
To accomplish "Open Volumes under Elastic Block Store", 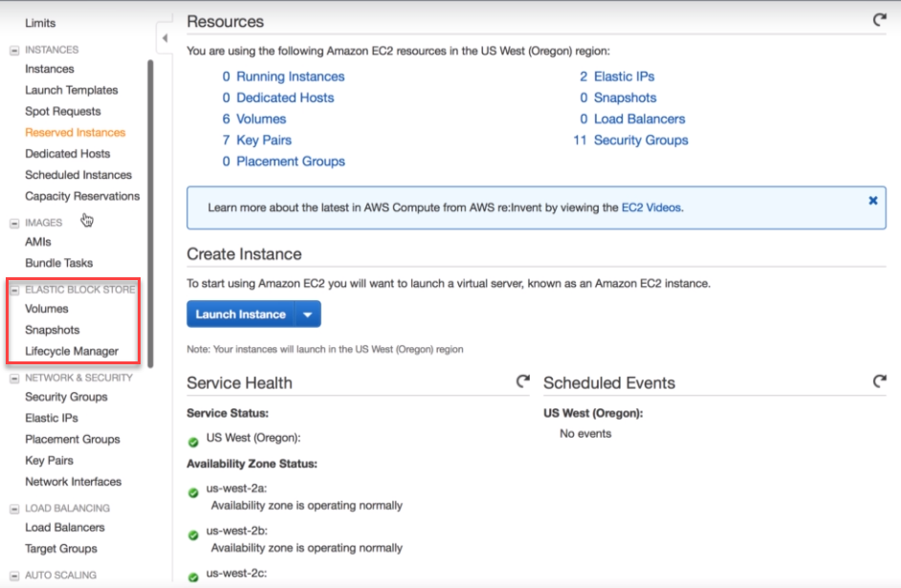I will click(x=47, y=309).
